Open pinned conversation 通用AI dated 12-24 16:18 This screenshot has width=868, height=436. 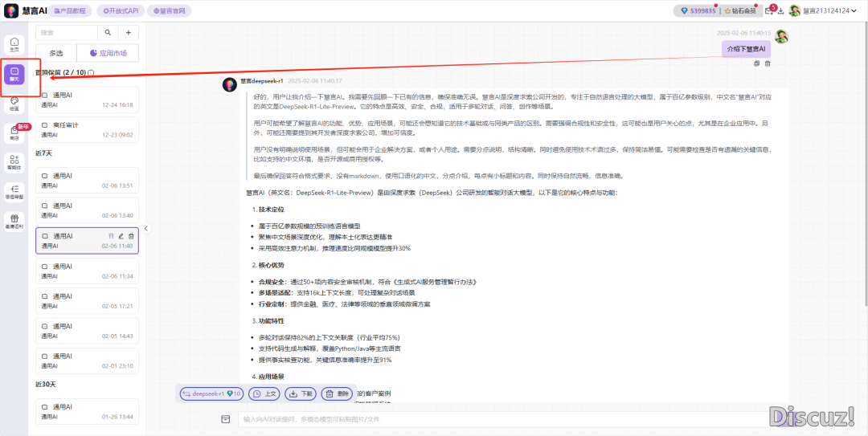pos(87,100)
